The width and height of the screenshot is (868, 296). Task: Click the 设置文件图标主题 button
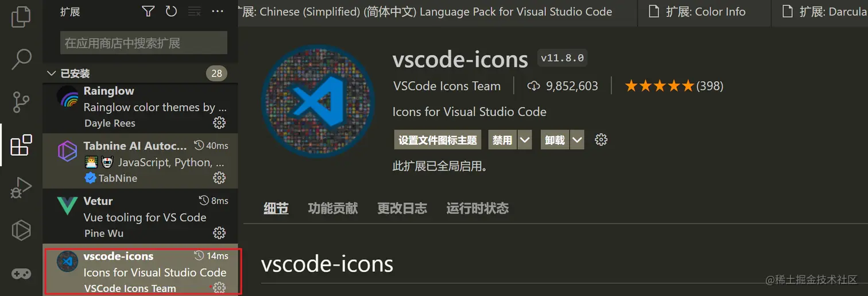[438, 140]
